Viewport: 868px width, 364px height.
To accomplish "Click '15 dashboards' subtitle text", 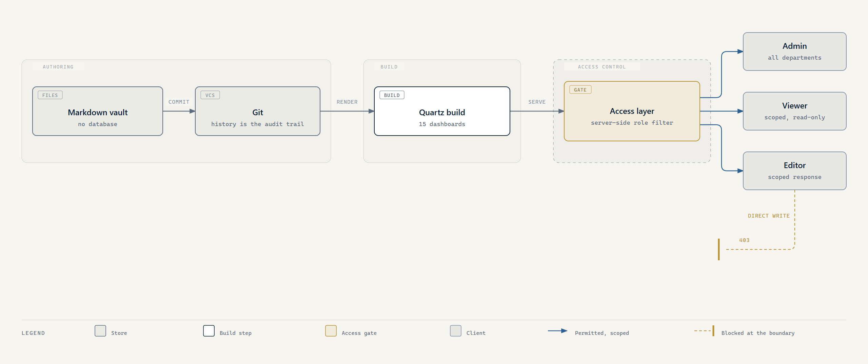I will (442, 124).
